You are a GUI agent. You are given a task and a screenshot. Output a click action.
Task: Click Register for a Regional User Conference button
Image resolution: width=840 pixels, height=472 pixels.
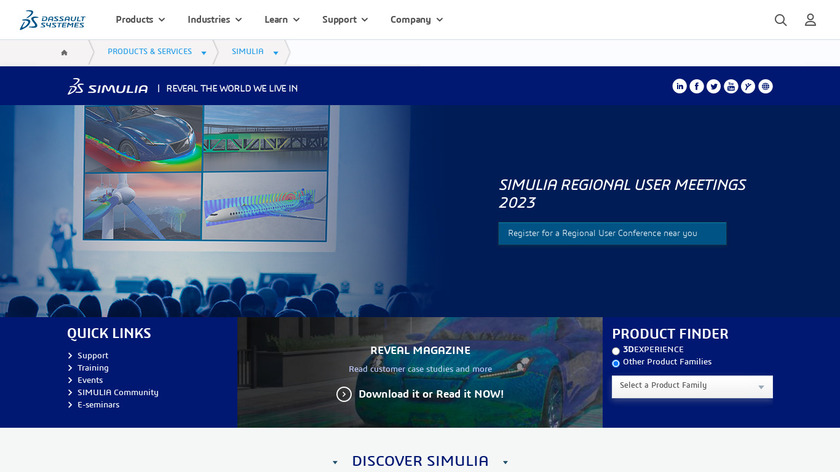(612, 234)
